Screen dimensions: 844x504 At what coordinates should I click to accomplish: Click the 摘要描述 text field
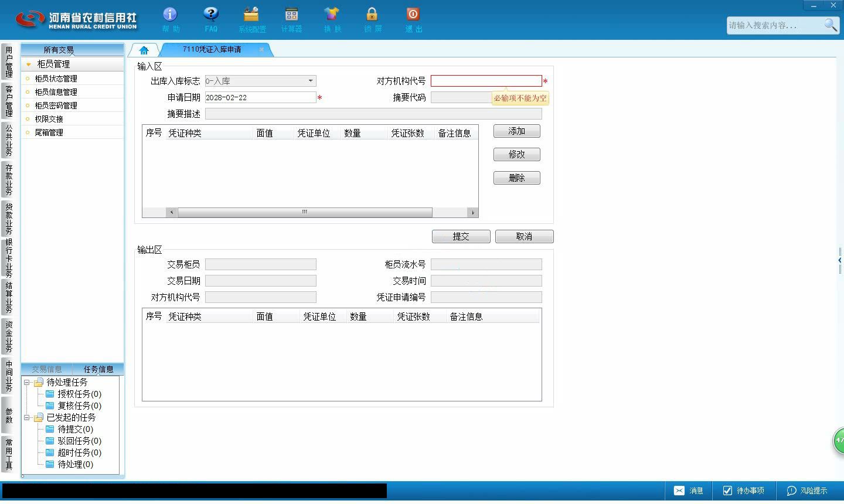click(373, 114)
